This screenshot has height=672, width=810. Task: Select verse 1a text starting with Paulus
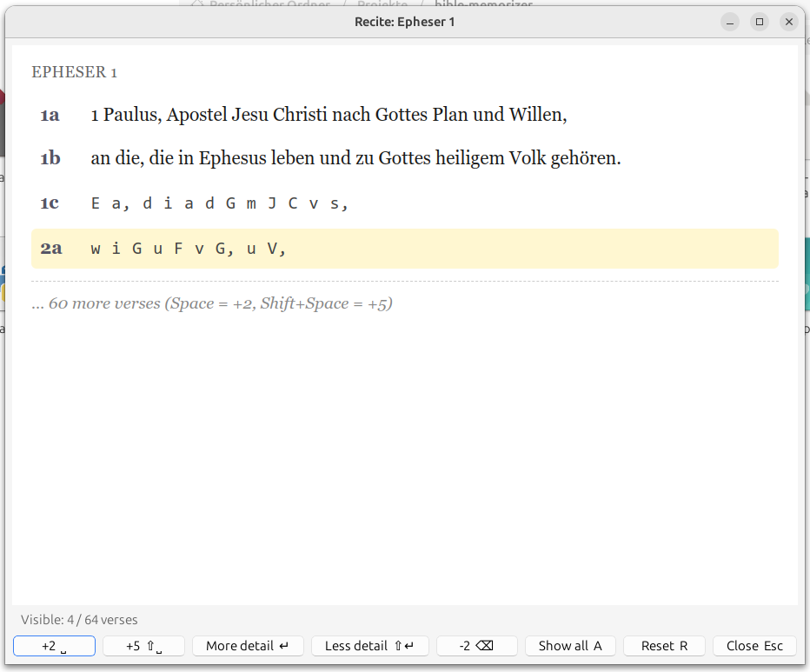click(329, 115)
